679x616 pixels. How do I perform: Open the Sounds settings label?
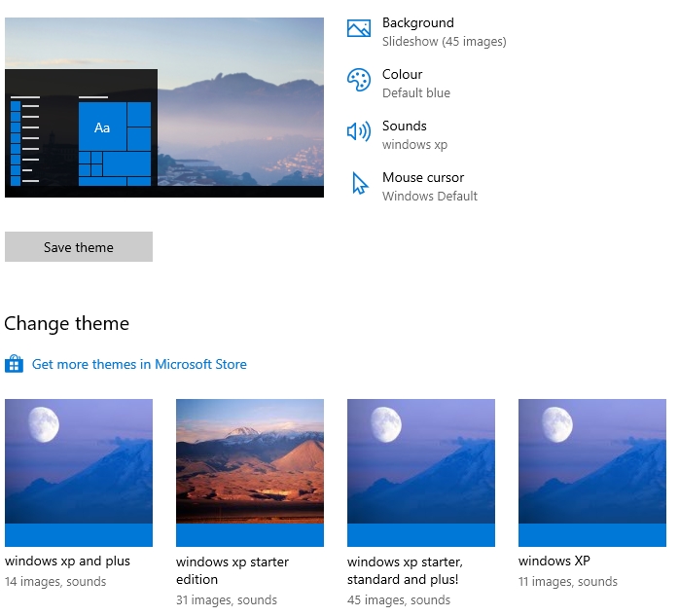(x=404, y=126)
